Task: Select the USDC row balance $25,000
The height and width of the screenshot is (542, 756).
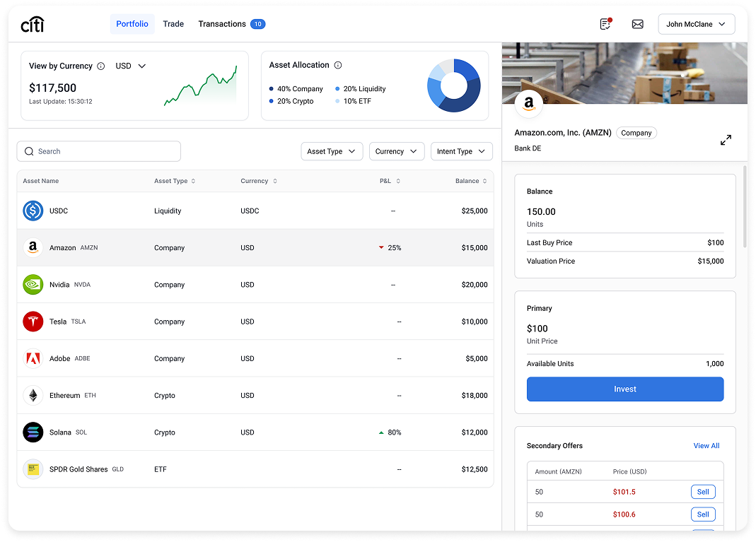Action: tap(475, 211)
